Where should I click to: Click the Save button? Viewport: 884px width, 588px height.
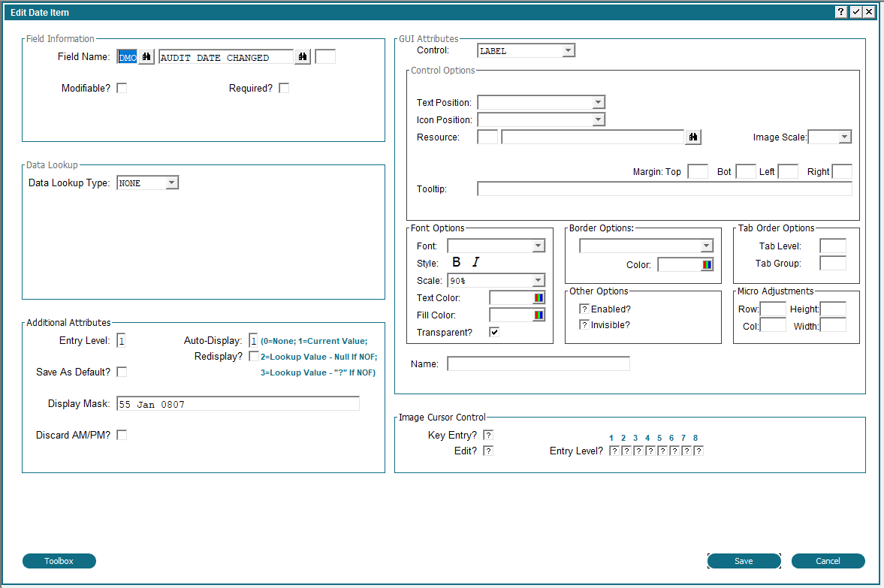(744, 561)
